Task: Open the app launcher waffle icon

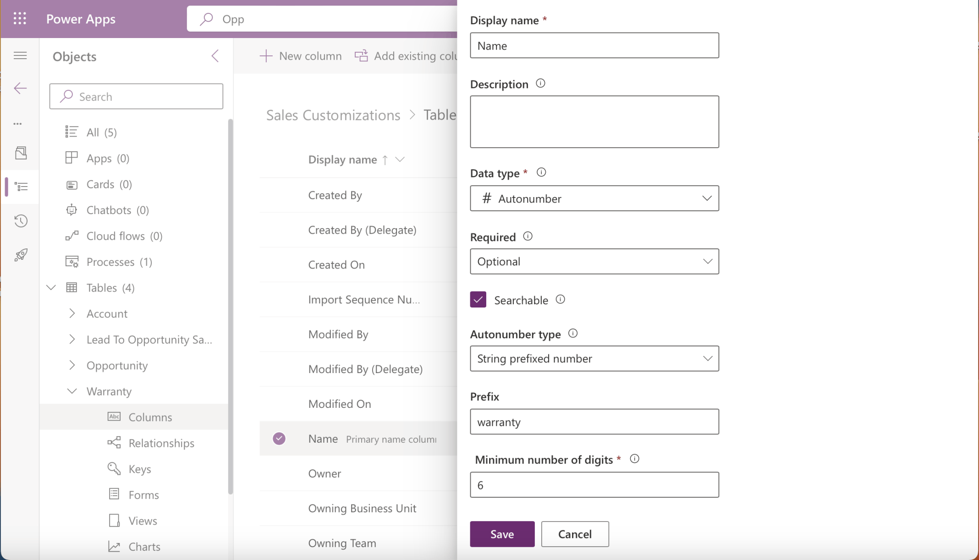Action: pyautogui.click(x=20, y=19)
